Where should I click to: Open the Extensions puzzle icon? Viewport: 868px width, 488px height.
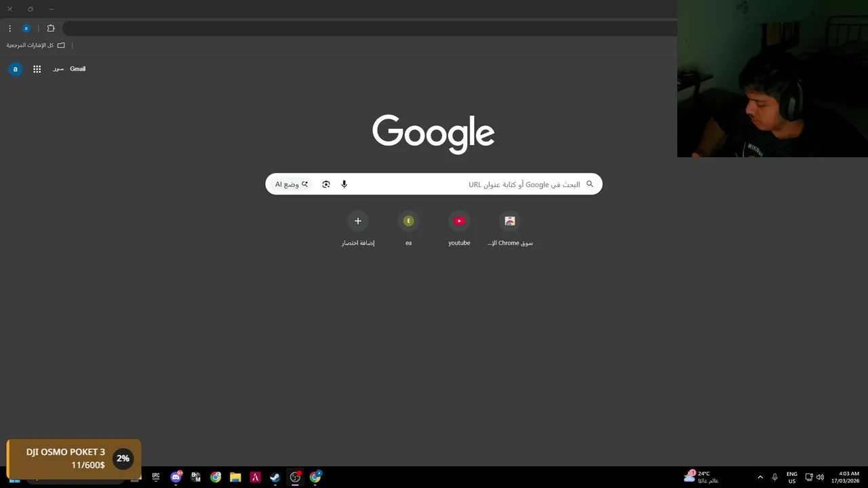click(51, 28)
